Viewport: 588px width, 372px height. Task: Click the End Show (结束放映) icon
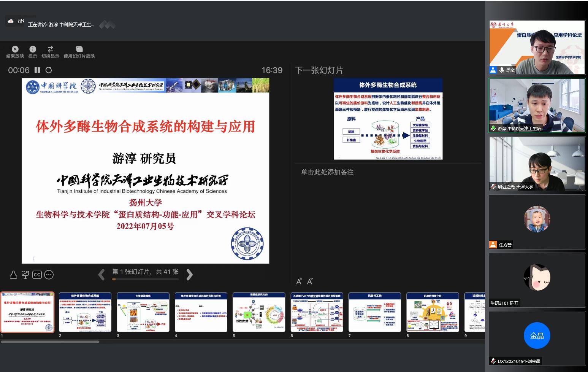coord(15,49)
